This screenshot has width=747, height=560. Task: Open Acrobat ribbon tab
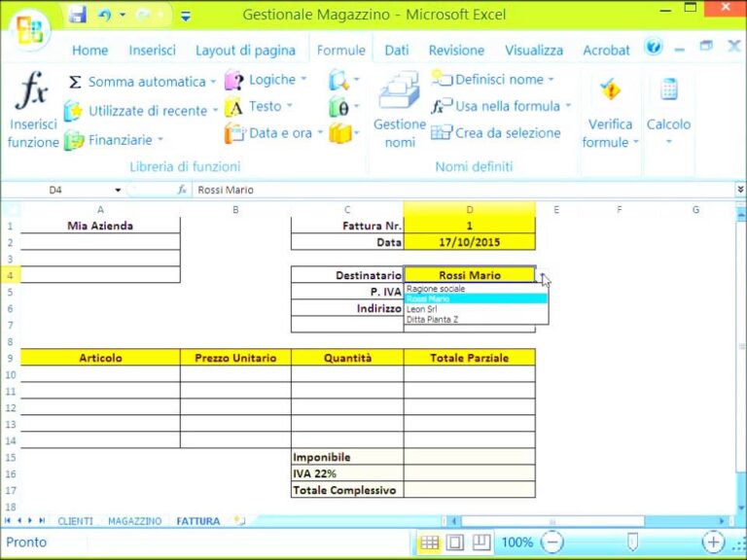coord(606,50)
